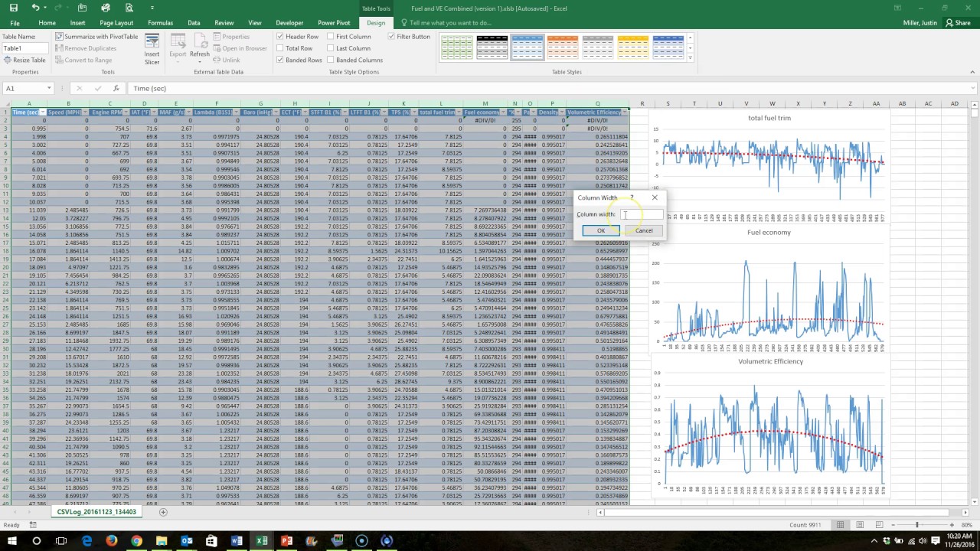Save the workbook from Quick Access Toolbar
The width and height of the screenshot is (980, 551).
14,8
